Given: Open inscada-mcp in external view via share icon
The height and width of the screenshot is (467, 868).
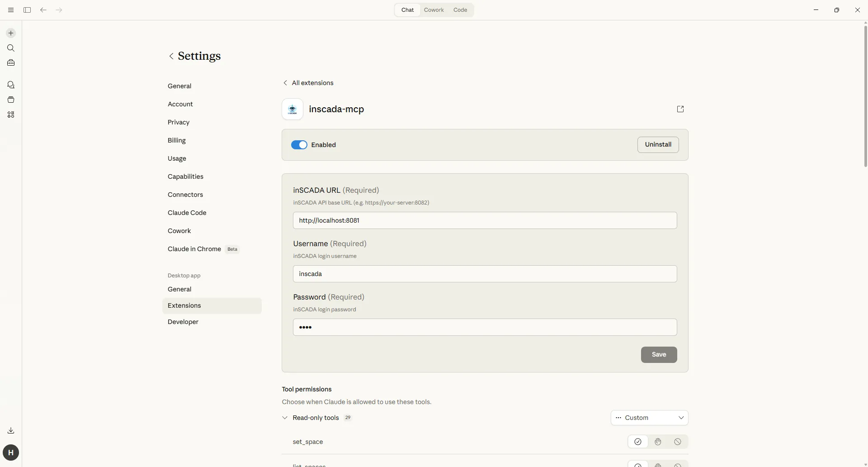Looking at the screenshot, I should click(680, 109).
